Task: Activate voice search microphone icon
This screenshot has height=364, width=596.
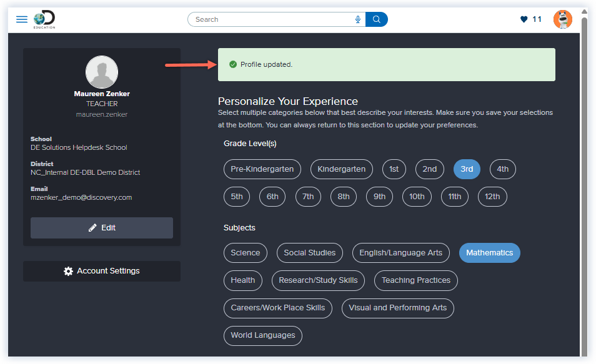Action: click(358, 19)
